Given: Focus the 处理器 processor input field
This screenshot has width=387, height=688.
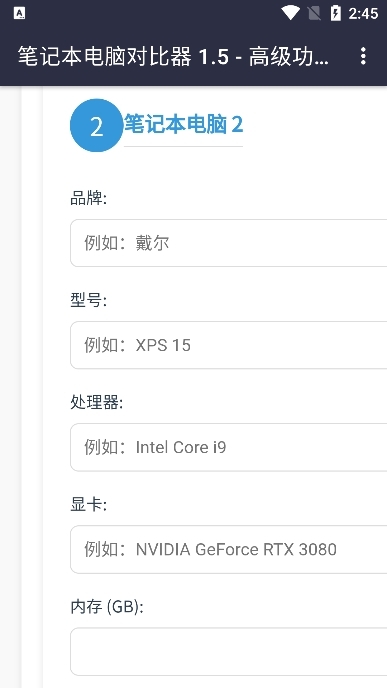Looking at the screenshot, I should click(x=229, y=447).
